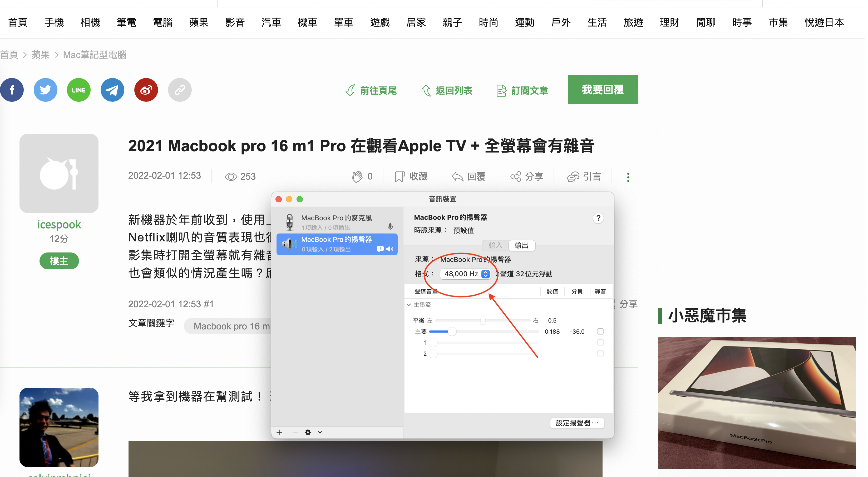Go back to list 返回列表

click(447, 90)
